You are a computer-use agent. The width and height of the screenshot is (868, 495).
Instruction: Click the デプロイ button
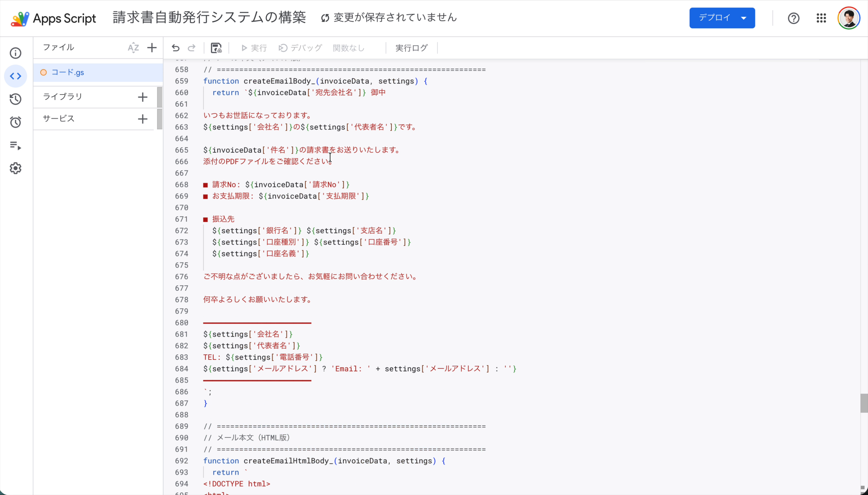tap(713, 18)
